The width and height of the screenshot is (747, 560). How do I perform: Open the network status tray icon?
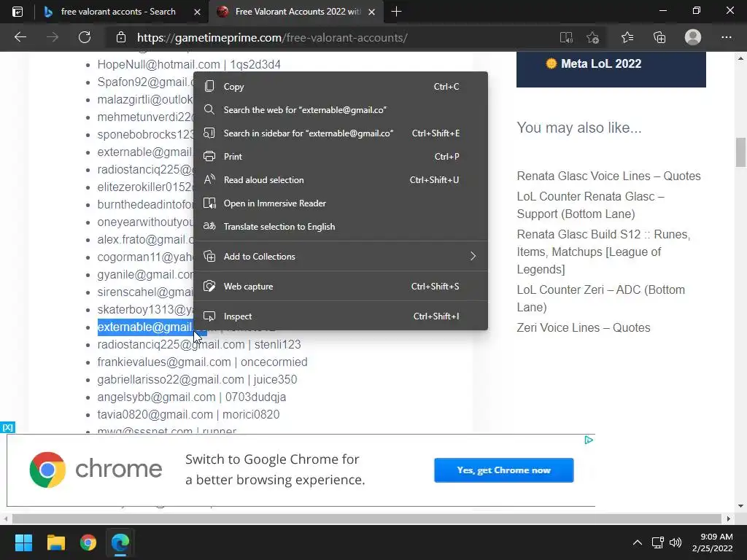point(658,542)
